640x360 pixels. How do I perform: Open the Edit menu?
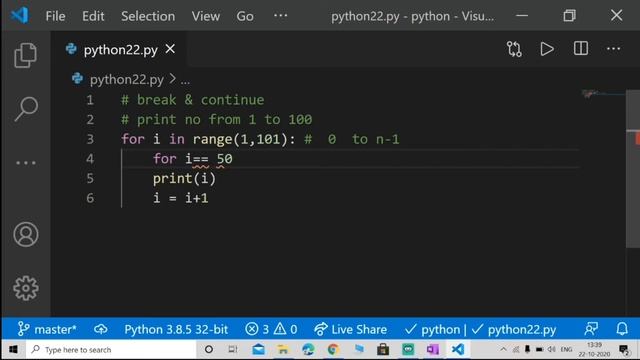pyautogui.click(x=93, y=16)
